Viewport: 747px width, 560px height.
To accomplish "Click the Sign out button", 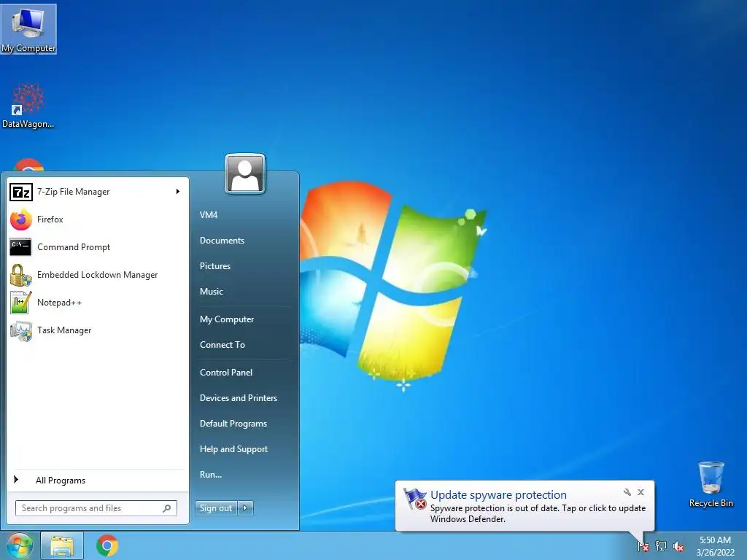I will (216, 508).
